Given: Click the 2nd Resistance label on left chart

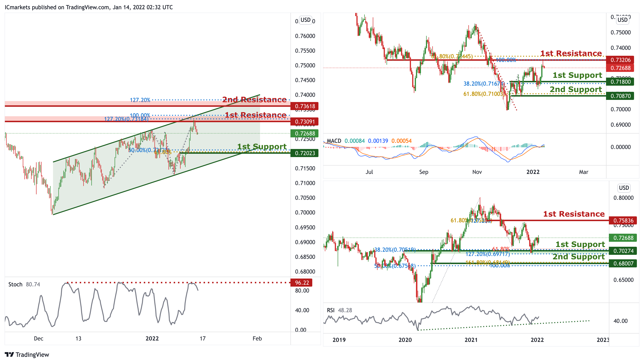Looking at the screenshot, I should pyautogui.click(x=254, y=100).
